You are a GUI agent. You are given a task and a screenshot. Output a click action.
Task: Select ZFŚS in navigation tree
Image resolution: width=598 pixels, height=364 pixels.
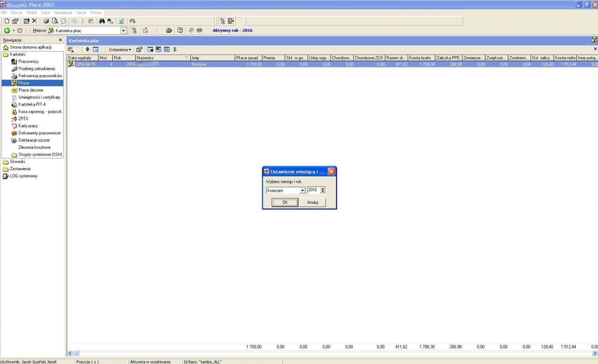[x=23, y=119]
